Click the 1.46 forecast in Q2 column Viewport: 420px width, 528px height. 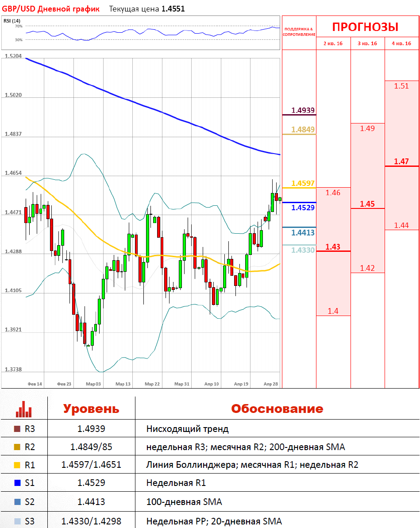pyautogui.click(x=333, y=193)
